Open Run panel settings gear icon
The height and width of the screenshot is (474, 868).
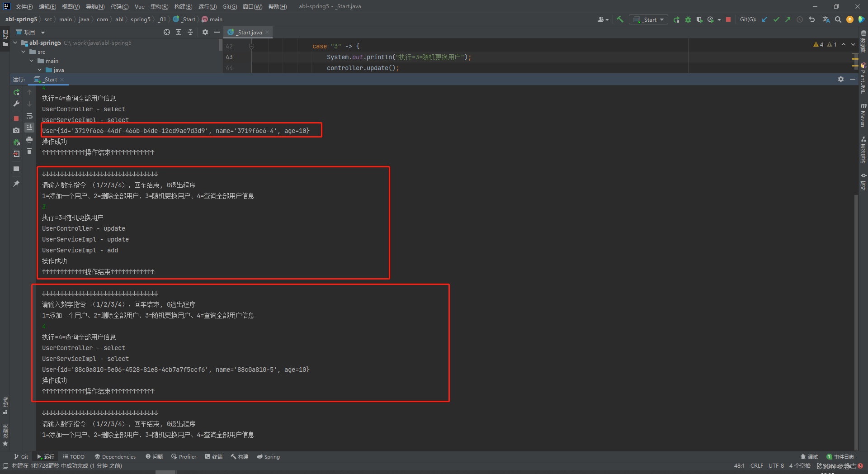click(841, 79)
